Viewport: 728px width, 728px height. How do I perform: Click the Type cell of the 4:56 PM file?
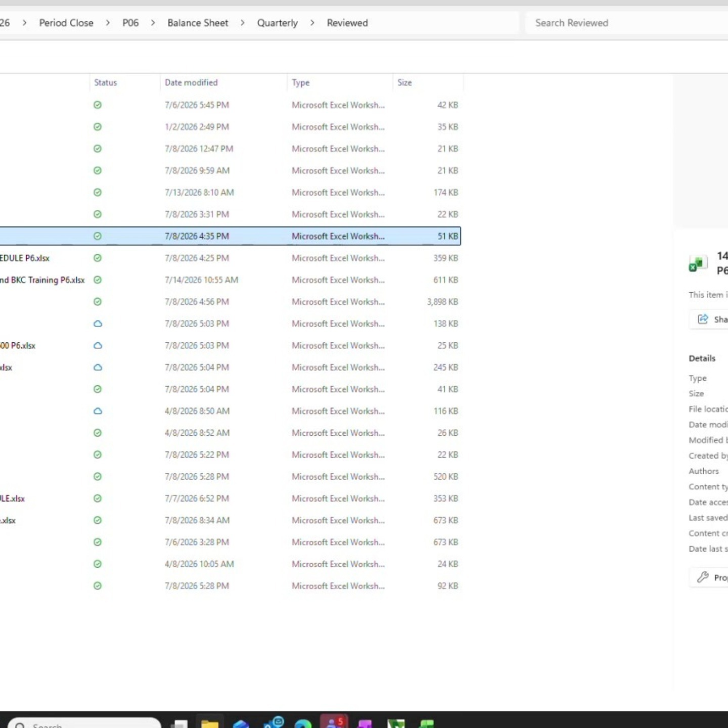[338, 302]
